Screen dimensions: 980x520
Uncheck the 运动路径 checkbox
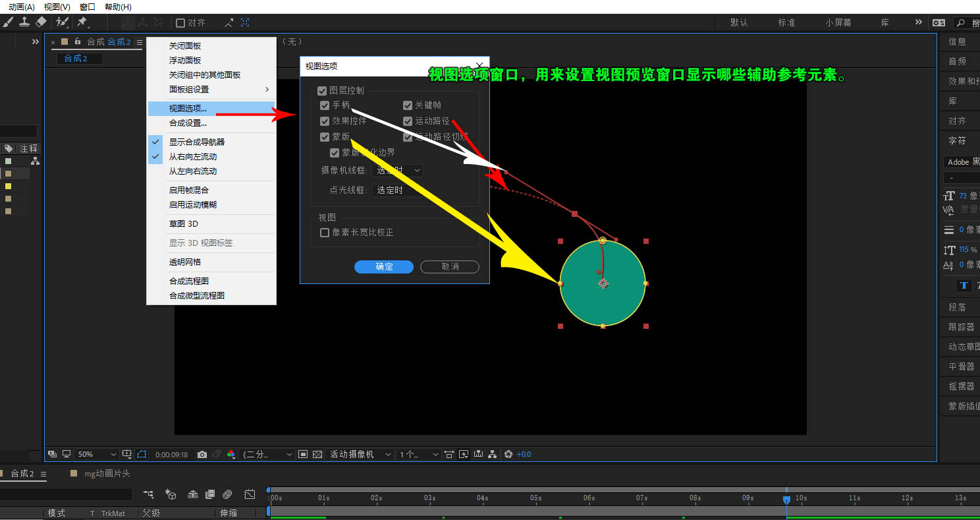(x=407, y=121)
